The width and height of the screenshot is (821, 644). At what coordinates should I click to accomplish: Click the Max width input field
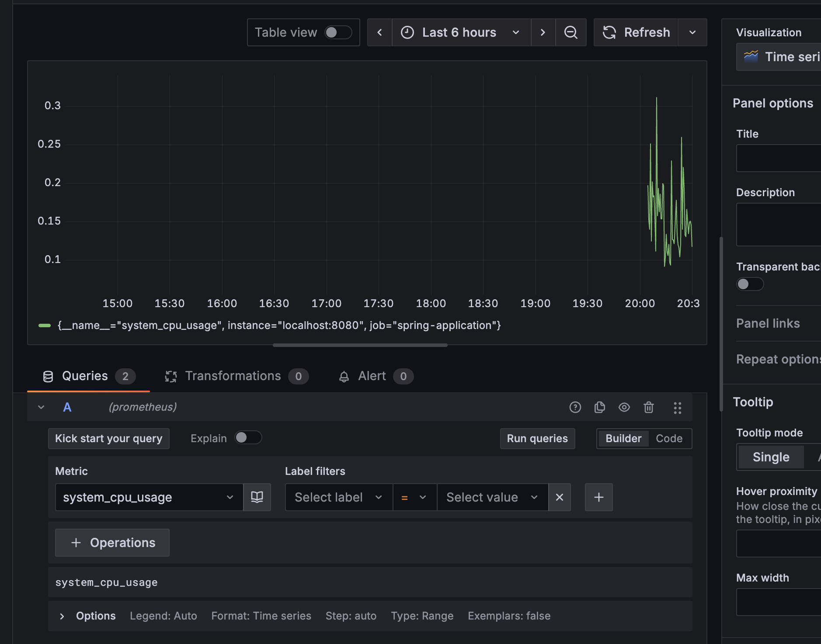click(x=779, y=602)
